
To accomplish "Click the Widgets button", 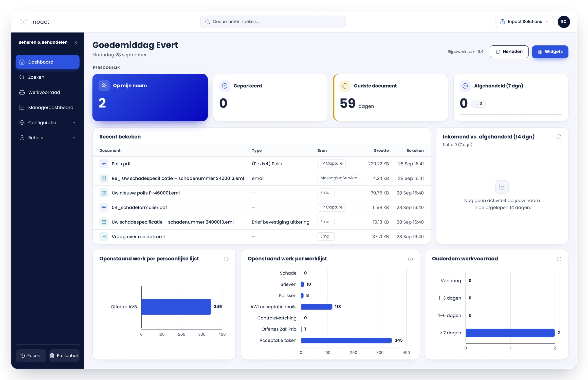I will [x=550, y=52].
